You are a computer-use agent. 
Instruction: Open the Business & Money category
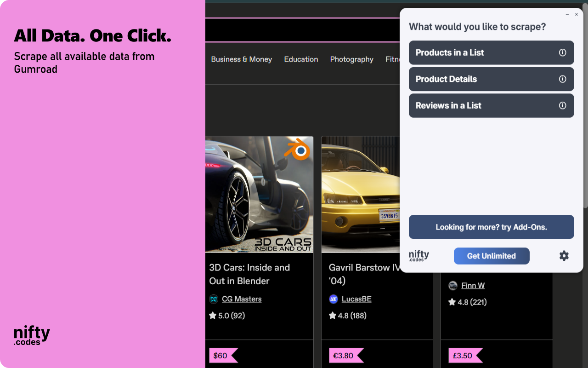coord(241,59)
